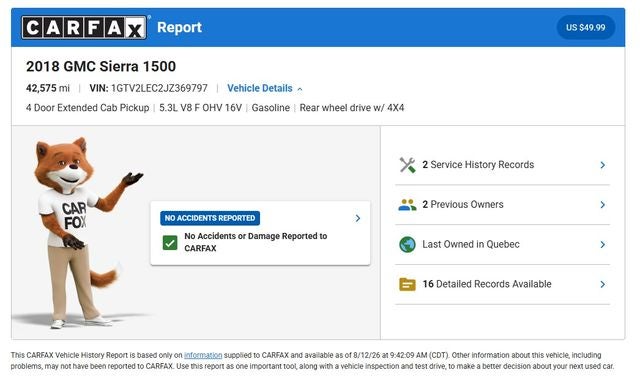This screenshot has height=379, width=640.
Task: Expand the No Accidents Reported card chevron
Action: [358, 218]
